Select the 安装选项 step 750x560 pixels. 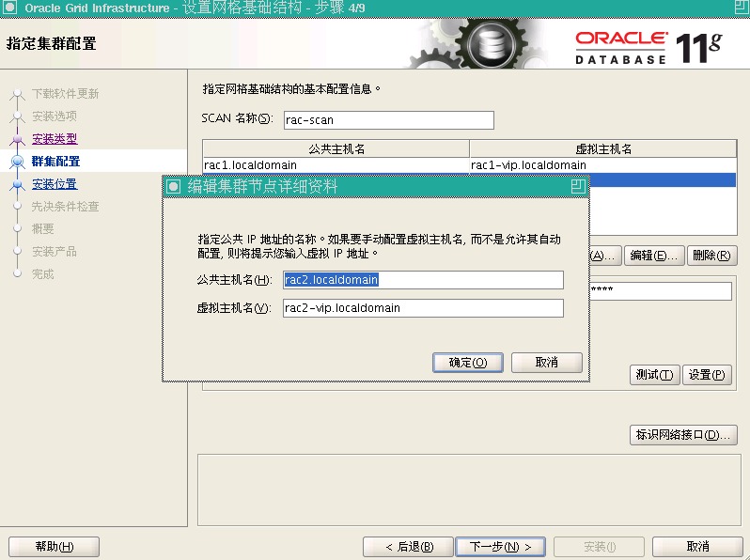pyautogui.click(x=55, y=117)
